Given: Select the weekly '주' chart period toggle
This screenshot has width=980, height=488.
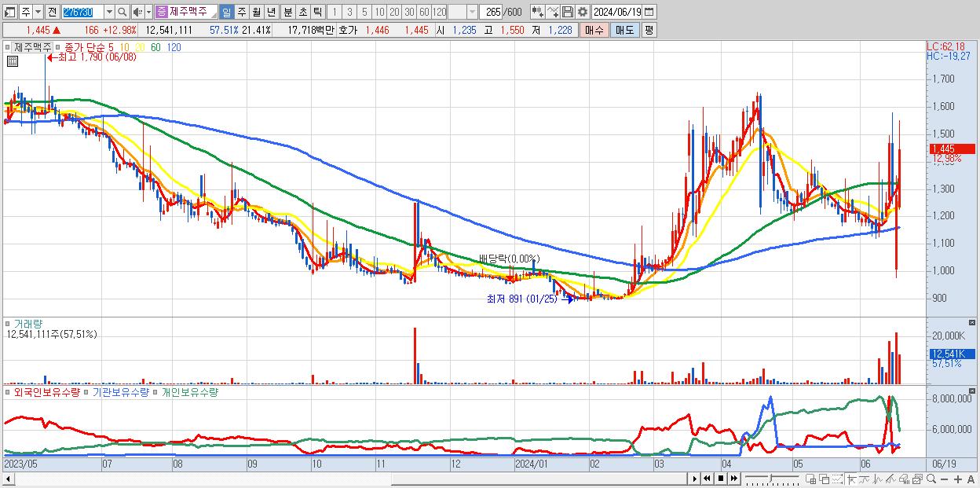Looking at the screenshot, I should pyautogui.click(x=241, y=13).
